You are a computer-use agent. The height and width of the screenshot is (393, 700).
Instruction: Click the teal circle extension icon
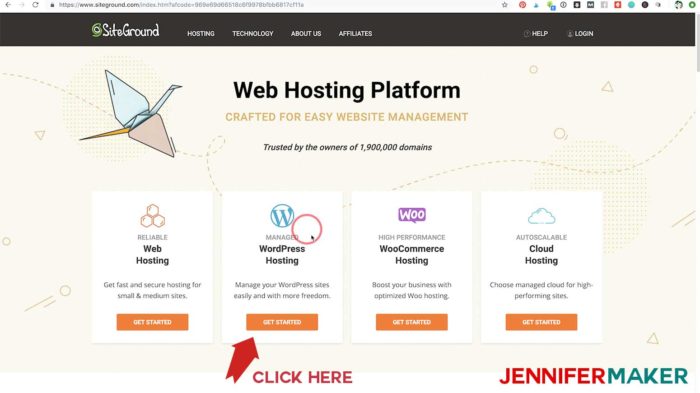[631, 5]
